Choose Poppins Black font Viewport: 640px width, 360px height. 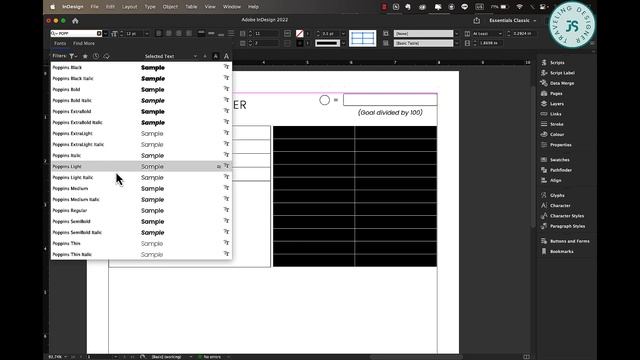pos(141,67)
